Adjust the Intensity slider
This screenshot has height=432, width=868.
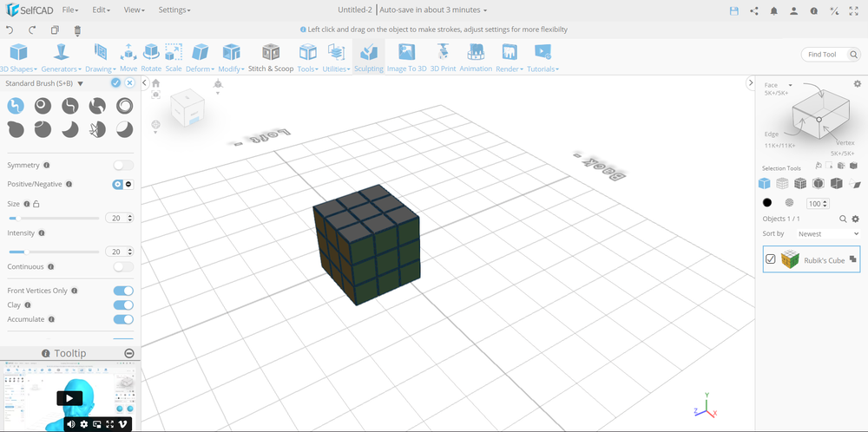54,252
